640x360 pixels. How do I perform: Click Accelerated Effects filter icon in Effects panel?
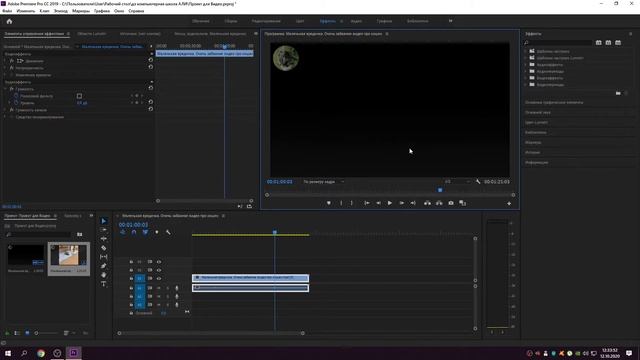598,42
